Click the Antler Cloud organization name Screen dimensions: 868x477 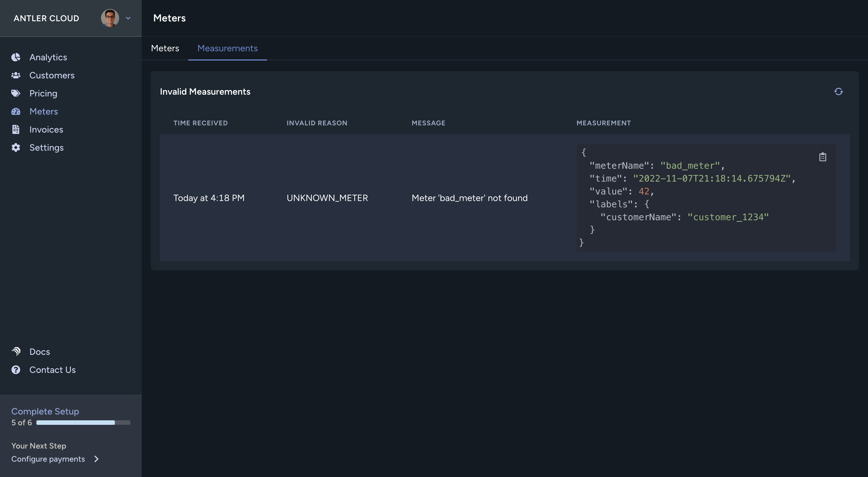(x=46, y=18)
